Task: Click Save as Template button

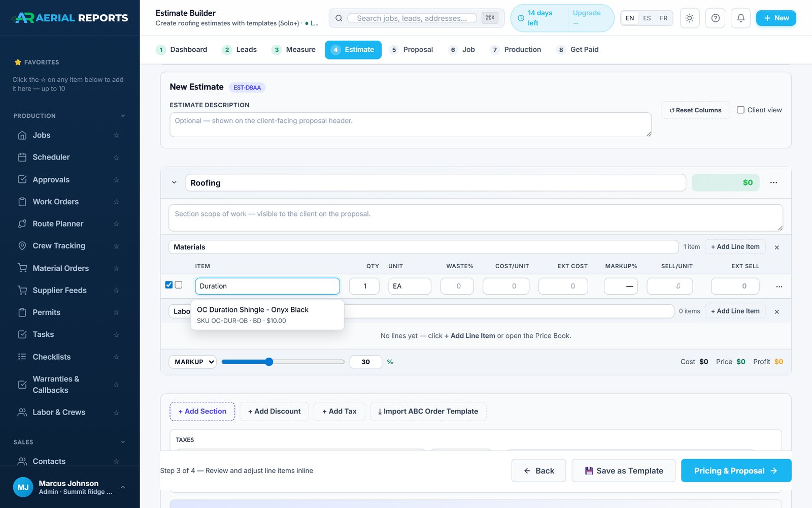Action: point(624,471)
